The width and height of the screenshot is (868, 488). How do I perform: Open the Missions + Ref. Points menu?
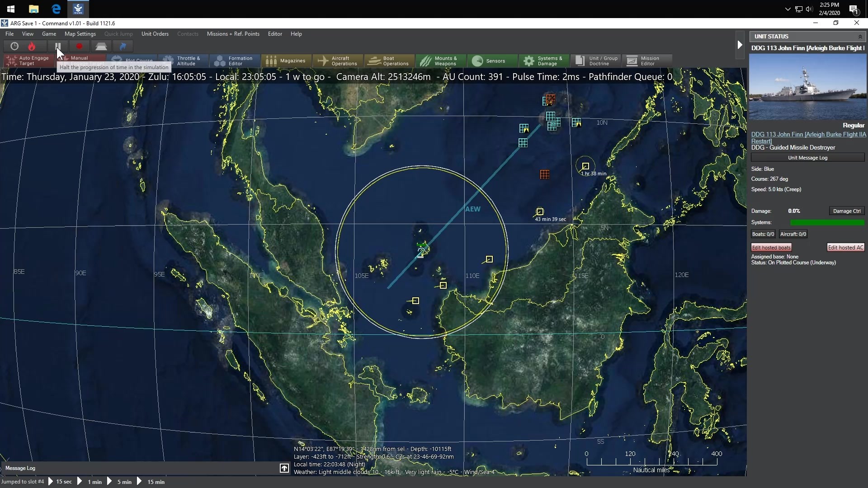[233, 34]
